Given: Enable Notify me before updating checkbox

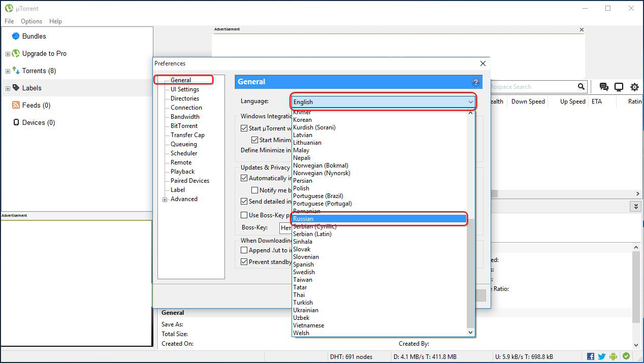Looking at the screenshot, I should click(x=255, y=190).
